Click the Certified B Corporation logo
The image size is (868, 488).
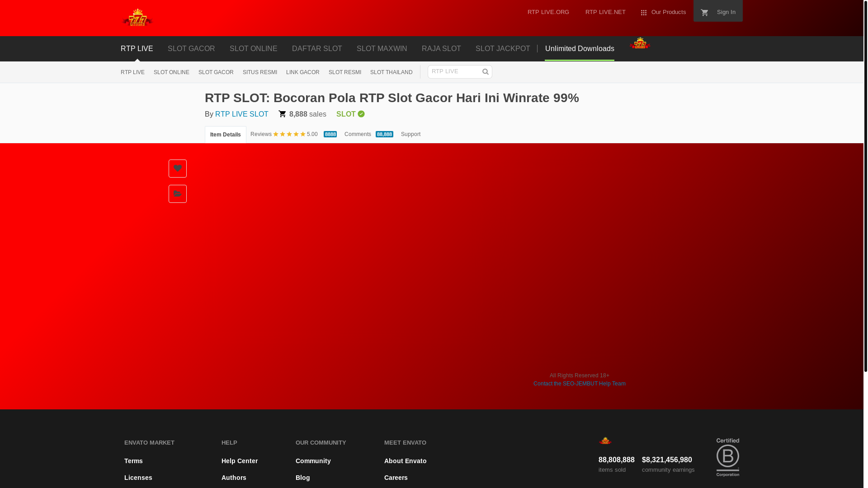pos(728,457)
